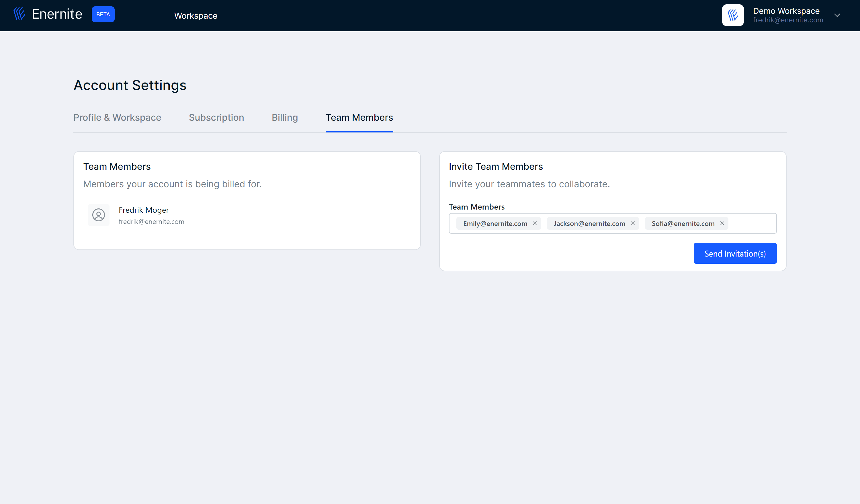Image resolution: width=860 pixels, height=504 pixels.
Task: Click fredrik@enernite.com in the header
Action: [788, 20]
